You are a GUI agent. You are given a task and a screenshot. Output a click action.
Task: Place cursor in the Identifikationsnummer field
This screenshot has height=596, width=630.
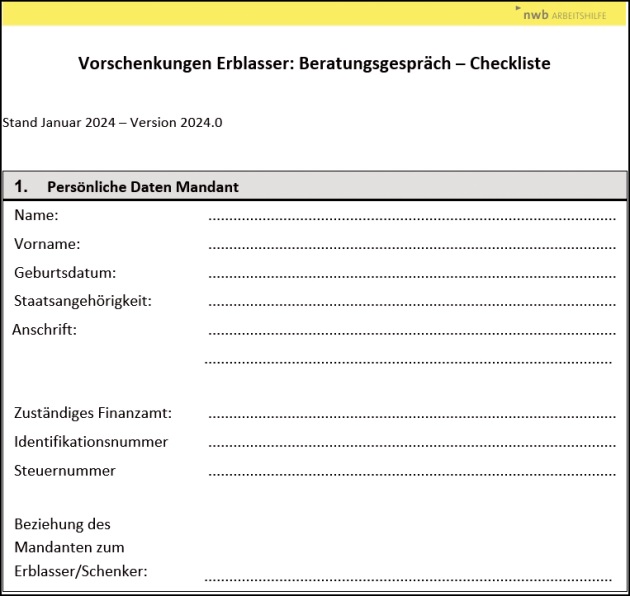411,443
